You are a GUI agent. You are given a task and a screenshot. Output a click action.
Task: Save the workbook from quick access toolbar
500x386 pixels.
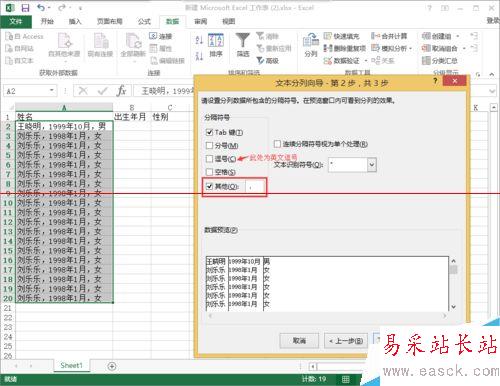pyautogui.click(x=25, y=8)
